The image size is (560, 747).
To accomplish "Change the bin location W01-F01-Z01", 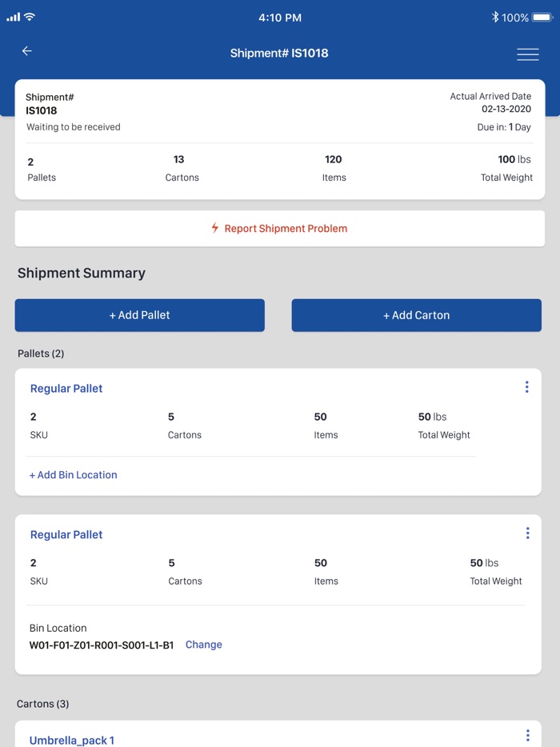I will (x=204, y=645).
